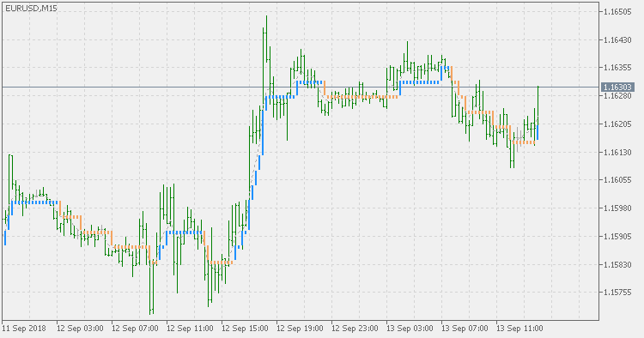Click the 13 Sep 07:00 time label
The width and height of the screenshot is (644, 338).
point(465,329)
